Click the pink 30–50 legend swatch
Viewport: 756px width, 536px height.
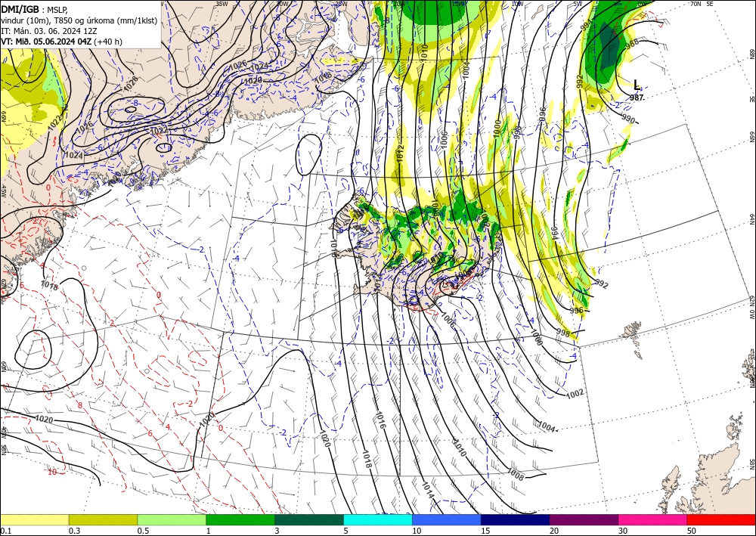[653, 519]
